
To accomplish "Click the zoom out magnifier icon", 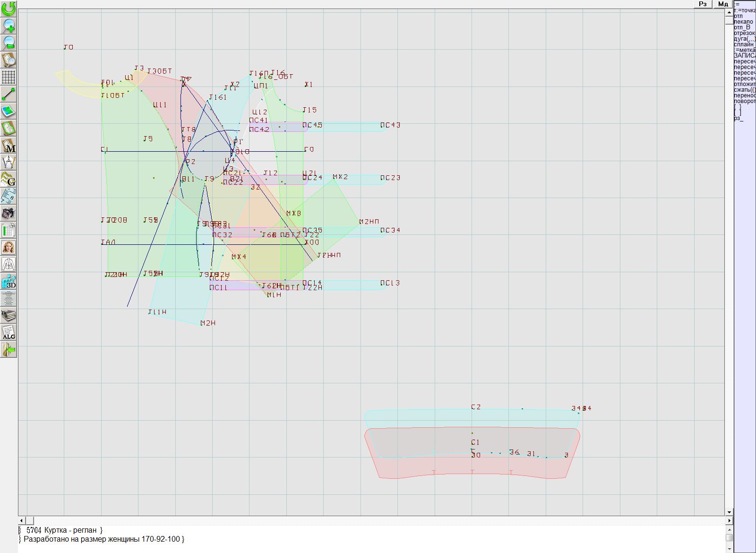I will [x=9, y=43].
